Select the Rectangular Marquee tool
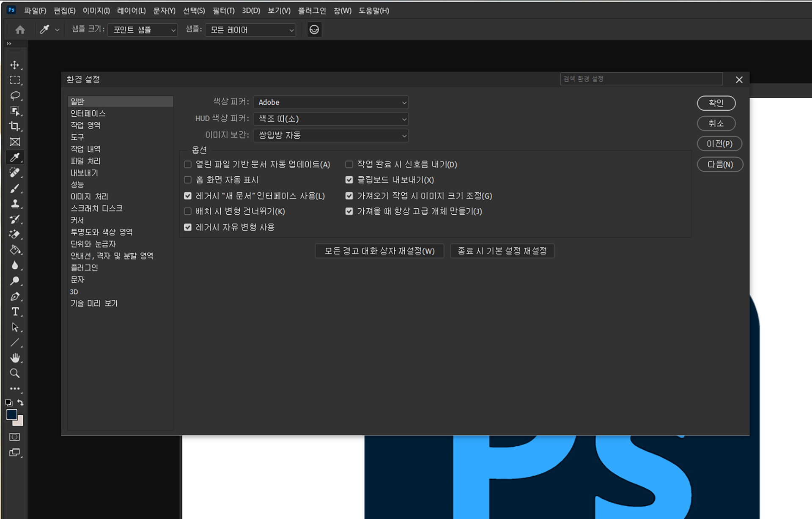Image resolution: width=812 pixels, height=519 pixels. click(x=15, y=80)
